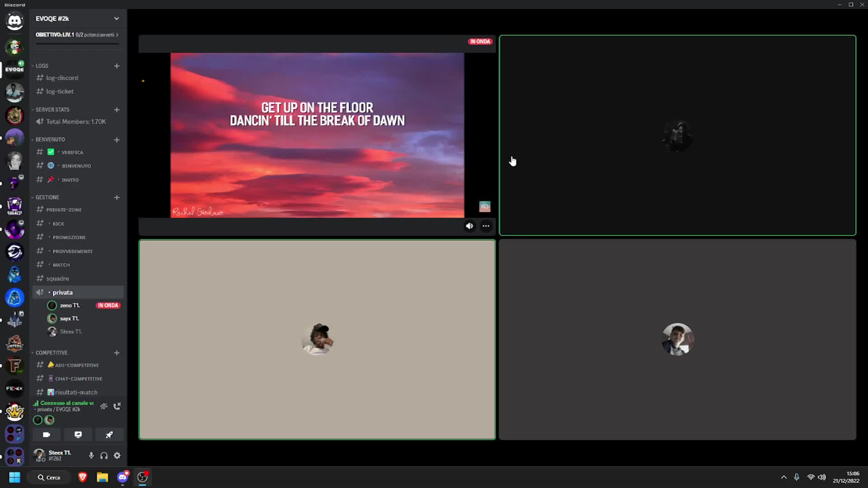The image size is (868, 488).
Task: Open the log-discord channel
Action: [62, 78]
